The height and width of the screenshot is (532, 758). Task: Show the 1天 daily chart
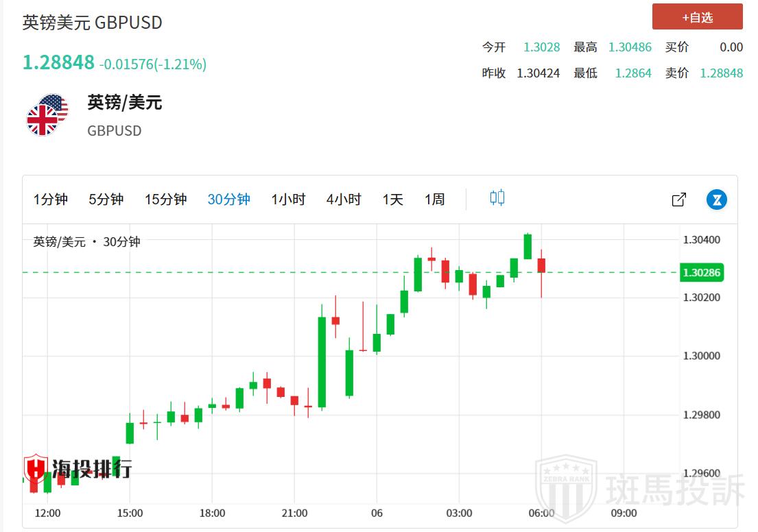pyautogui.click(x=393, y=199)
